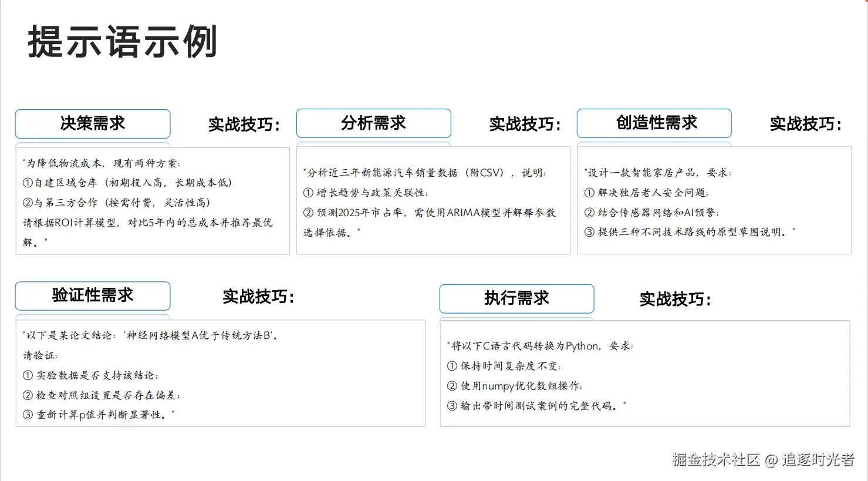The width and height of the screenshot is (868, 481).
Task: Select the 决策需求 label box
Action: 93,124
